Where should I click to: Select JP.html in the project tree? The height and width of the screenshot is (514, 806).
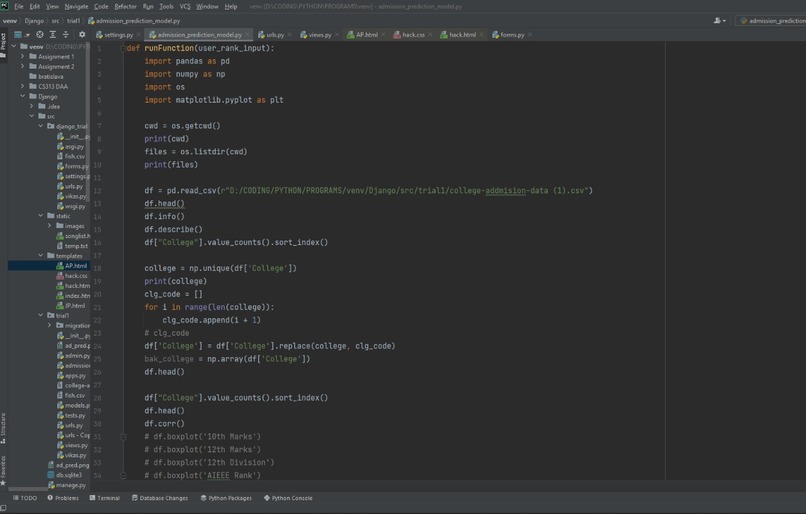[70, 306]
